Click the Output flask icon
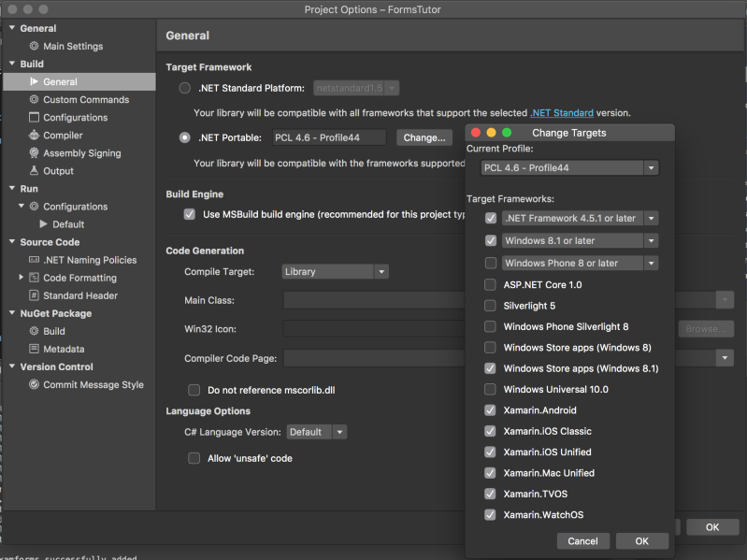The width and height of the screenshot is (747, 560). click(x=34, y=170)
